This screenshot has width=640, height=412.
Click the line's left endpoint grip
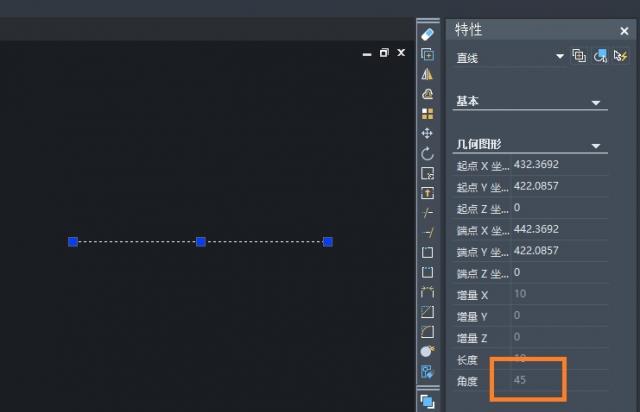tap(73, 242)
